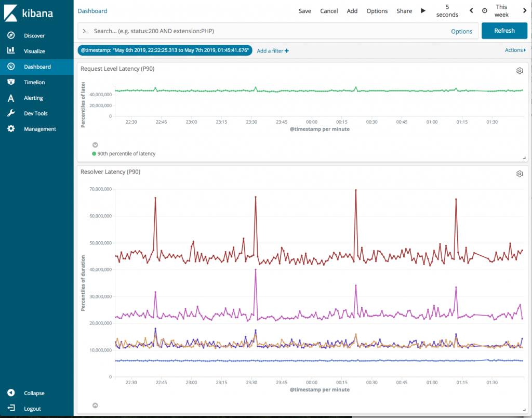Click the Timelion sidebar icon
532x418 pixels.
pyautogui.click(x=11, y=82)
